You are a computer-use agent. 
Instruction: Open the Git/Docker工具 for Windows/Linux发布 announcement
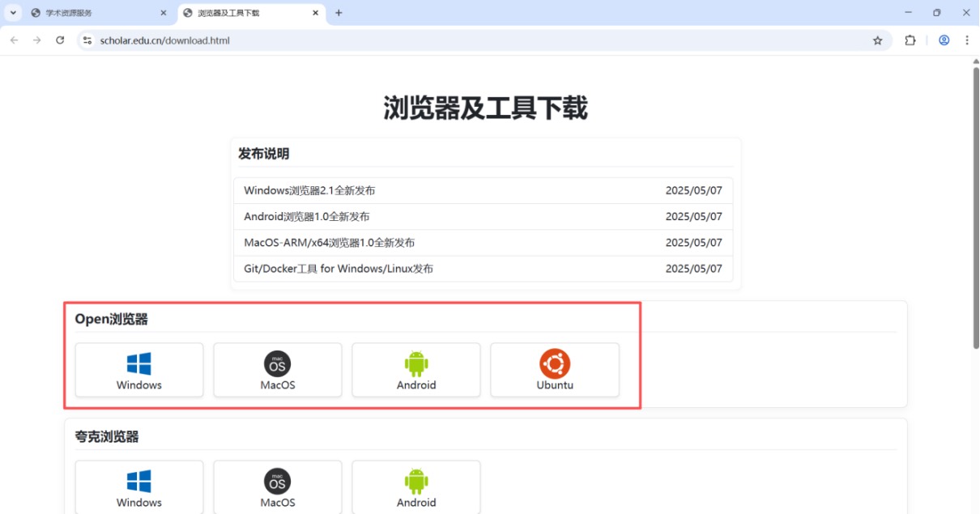[x=483, y=269]
